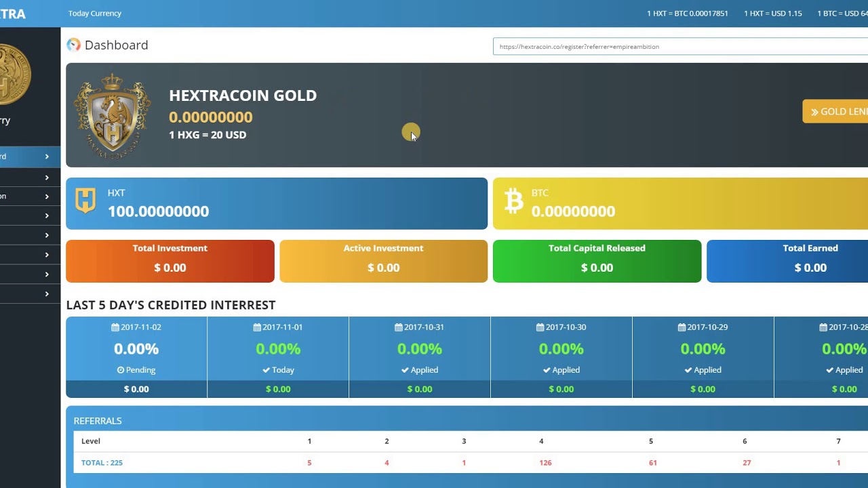This screenshot has width=868, height=488.
Task: Click the HXT balance 100.00000000
Action: [x=158, y=211]
